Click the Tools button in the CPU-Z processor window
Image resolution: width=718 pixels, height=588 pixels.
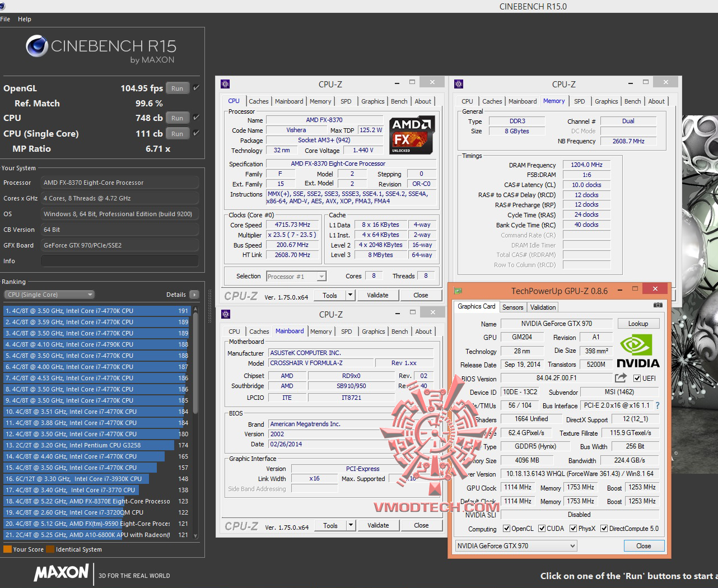(330, 295)
